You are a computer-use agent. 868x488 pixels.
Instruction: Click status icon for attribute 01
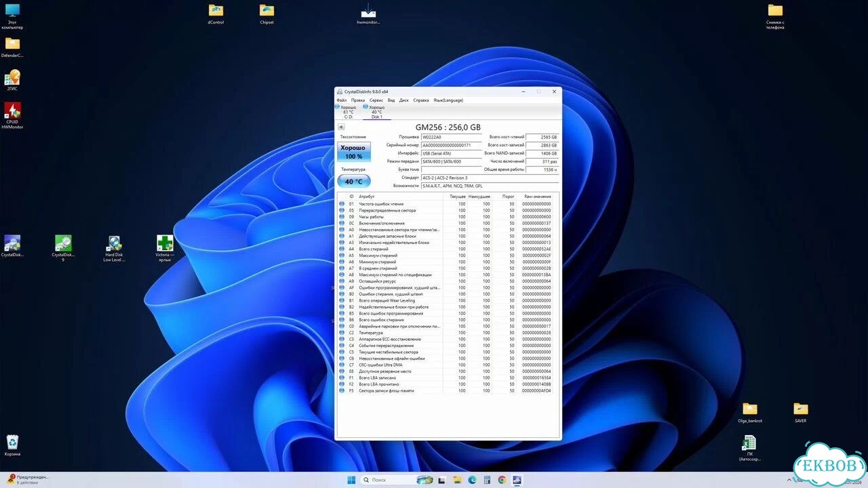(342, 203)
